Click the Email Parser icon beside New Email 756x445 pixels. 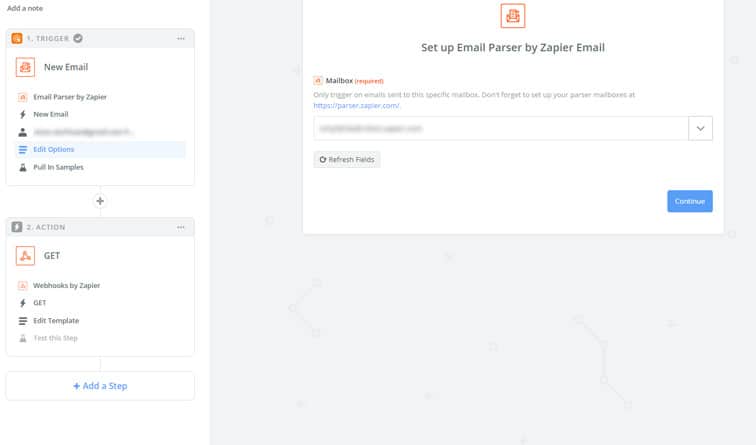tap(26, 67)
